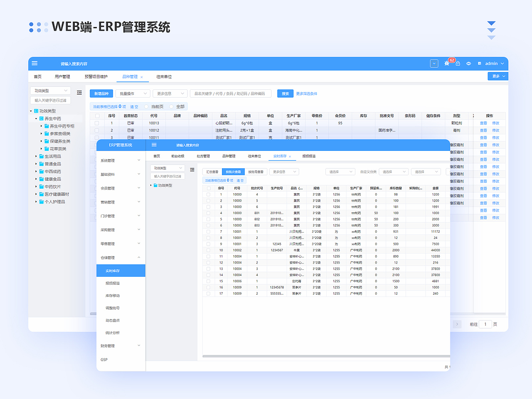The height and width of the screenshot is (399, 532).
Task: Select the 当前页 radio button
Action: point(146,107)
